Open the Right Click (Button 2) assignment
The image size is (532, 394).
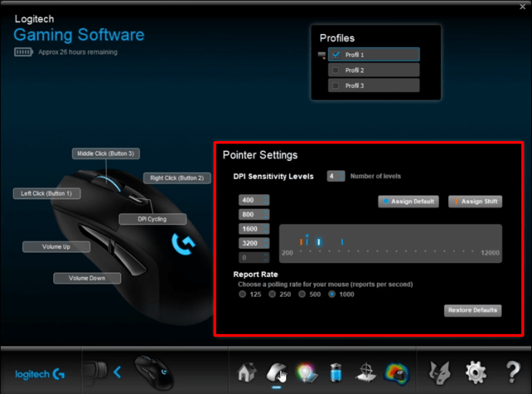[x=177, y=178]
